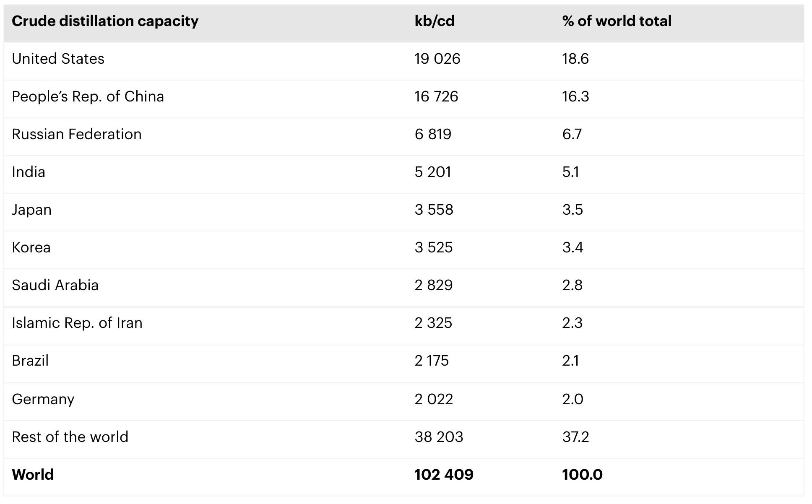Click the Islamic Rep. of Iran cell
This screenshot has width=812, height=504.
[x=77, y=323]
